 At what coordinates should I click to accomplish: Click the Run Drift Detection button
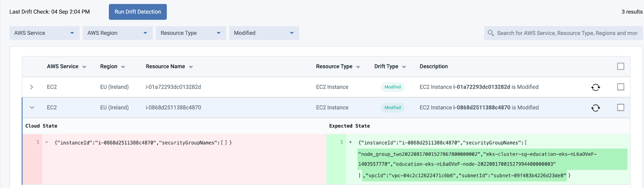coord(138,12)
